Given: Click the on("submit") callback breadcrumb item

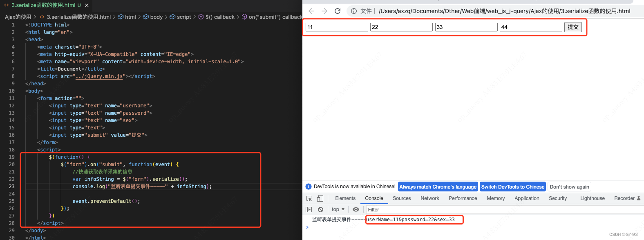Looking at the screenshot, I should click(272, 17).
